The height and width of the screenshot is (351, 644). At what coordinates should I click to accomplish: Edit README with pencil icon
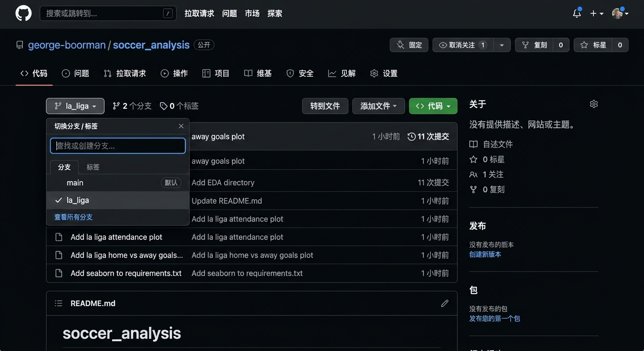click(445, 303)
